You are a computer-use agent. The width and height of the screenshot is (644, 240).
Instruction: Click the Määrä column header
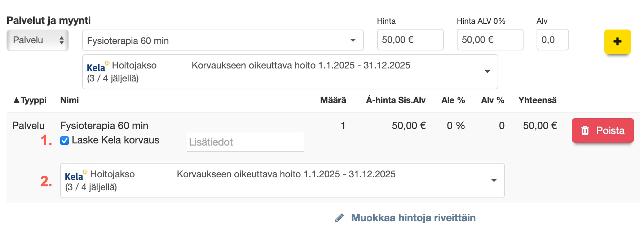333,100
